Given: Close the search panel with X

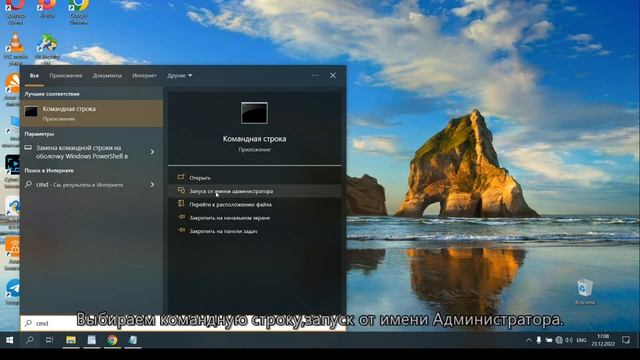Looking at the screenshot, I should pos(333,76).
